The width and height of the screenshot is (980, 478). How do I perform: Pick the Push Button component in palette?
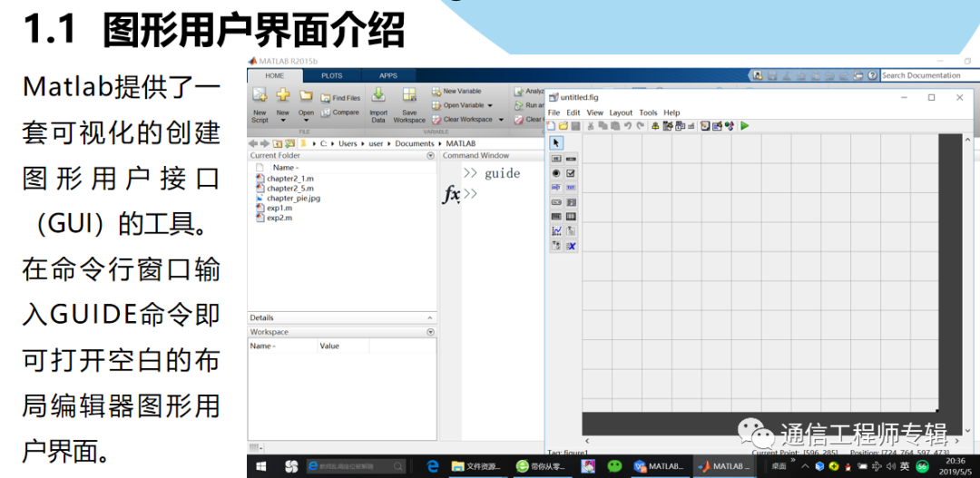click(x=556, y=159)
